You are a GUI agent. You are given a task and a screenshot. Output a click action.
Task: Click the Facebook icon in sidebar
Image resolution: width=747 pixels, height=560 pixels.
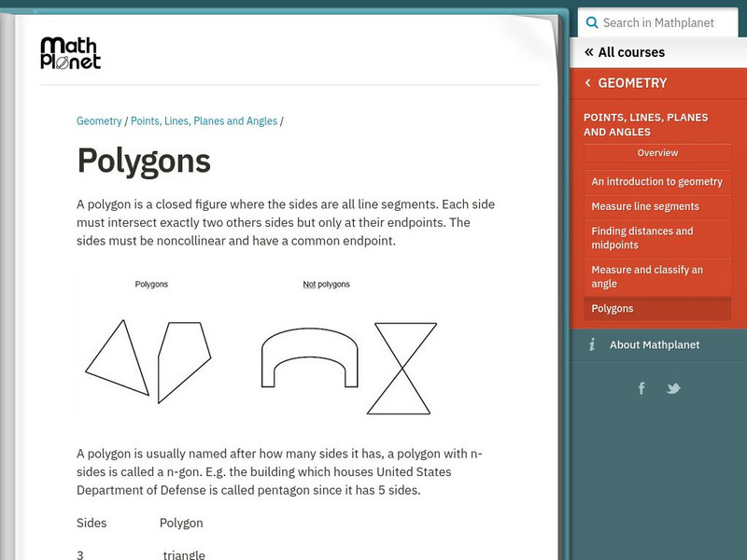pos(641,388)
